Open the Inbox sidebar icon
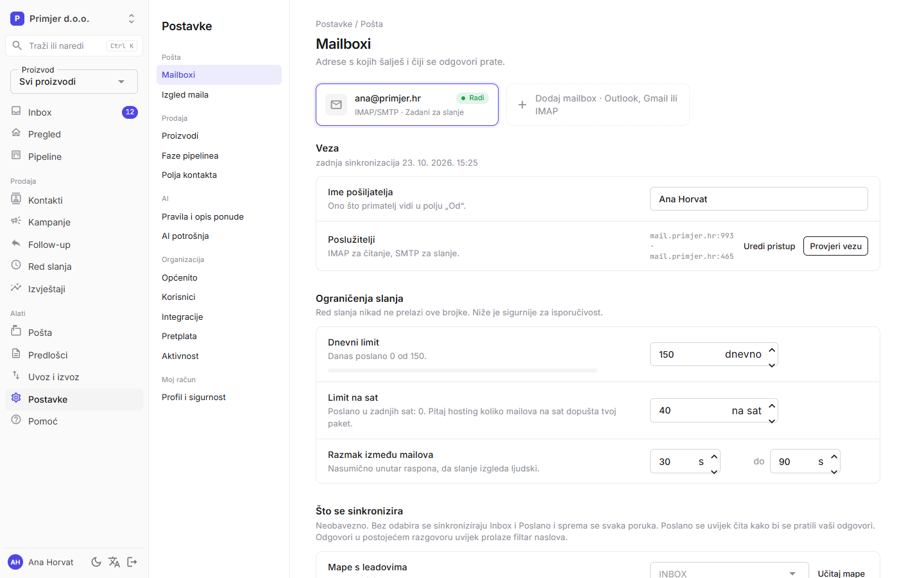924x578 pixels. pyautogui.click(x=16, y=111)
